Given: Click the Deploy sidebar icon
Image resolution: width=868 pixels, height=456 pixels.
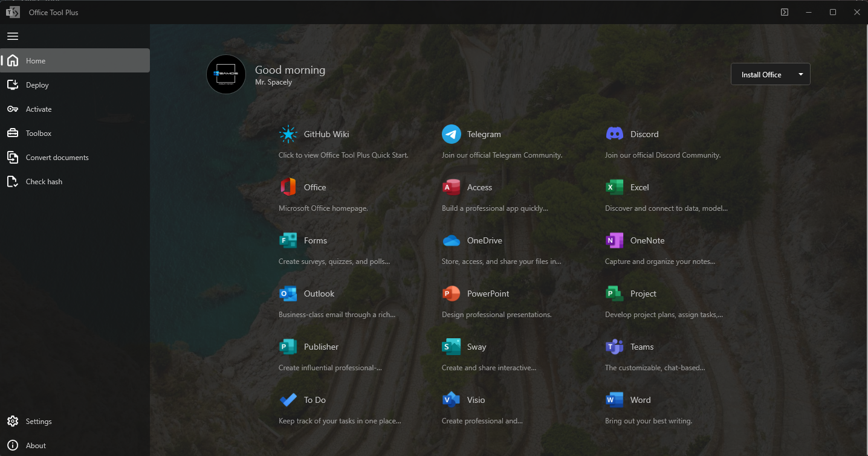Looking at the screenshot, I should coord(13,85).
